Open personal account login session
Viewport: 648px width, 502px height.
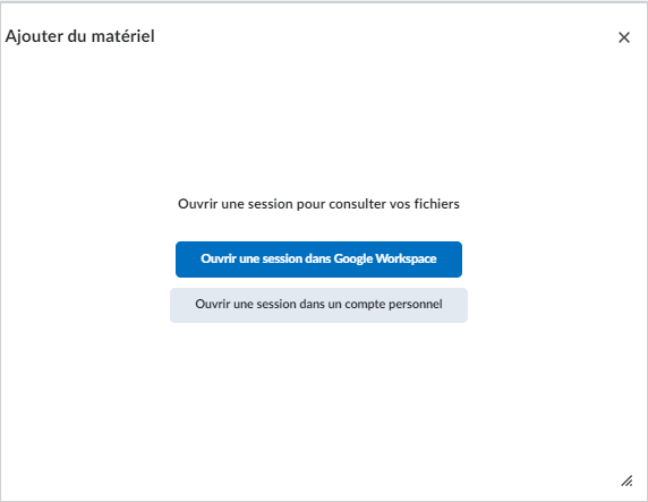pos(319,305)
